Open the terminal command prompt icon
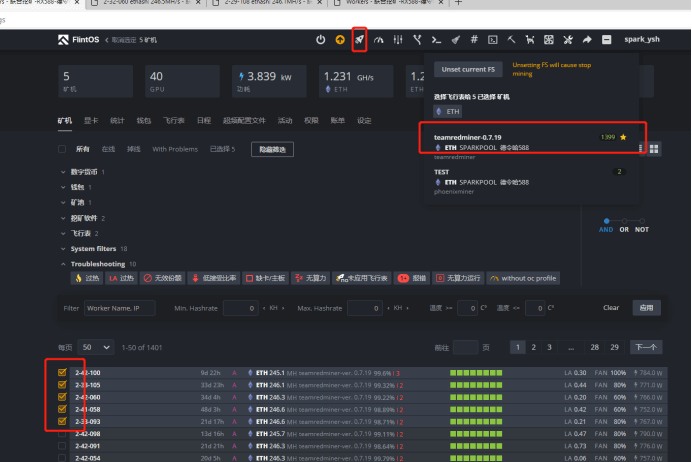The width and height of the screenshot is (692, 462). pos(435,40)
